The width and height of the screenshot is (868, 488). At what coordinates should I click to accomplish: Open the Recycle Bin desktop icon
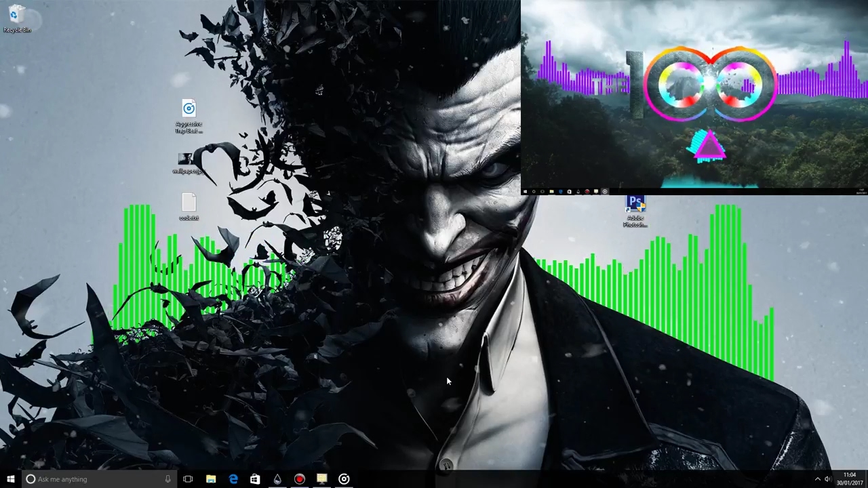click(x=16, y=18)
